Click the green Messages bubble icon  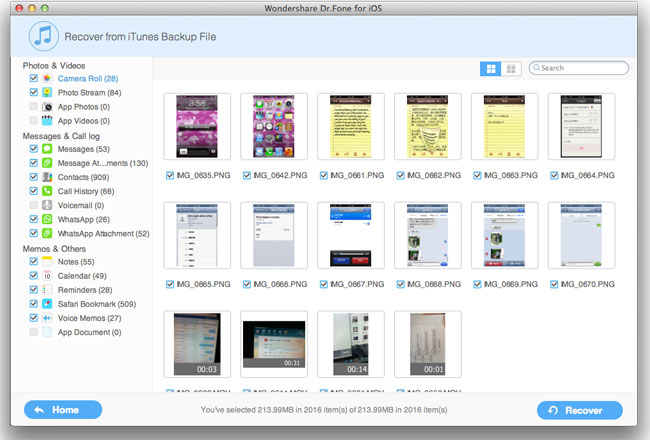click(47, 148)
